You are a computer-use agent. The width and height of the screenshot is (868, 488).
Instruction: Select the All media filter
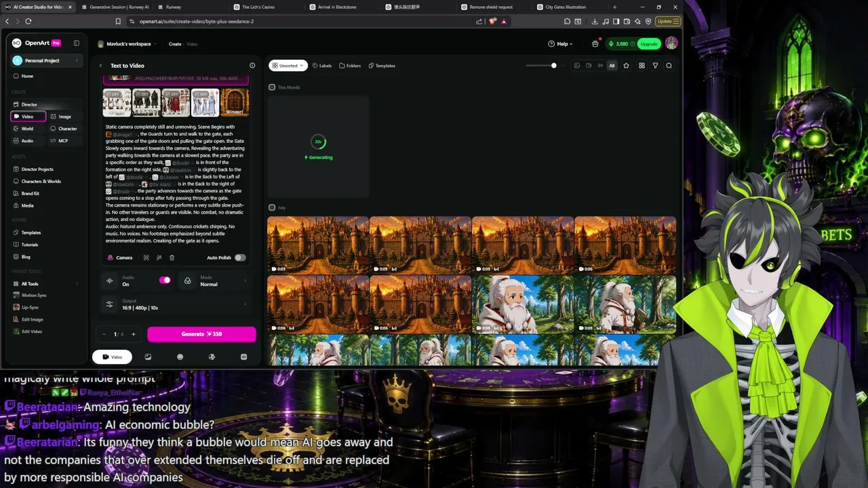pyautogui.click(x=612, y=66)
